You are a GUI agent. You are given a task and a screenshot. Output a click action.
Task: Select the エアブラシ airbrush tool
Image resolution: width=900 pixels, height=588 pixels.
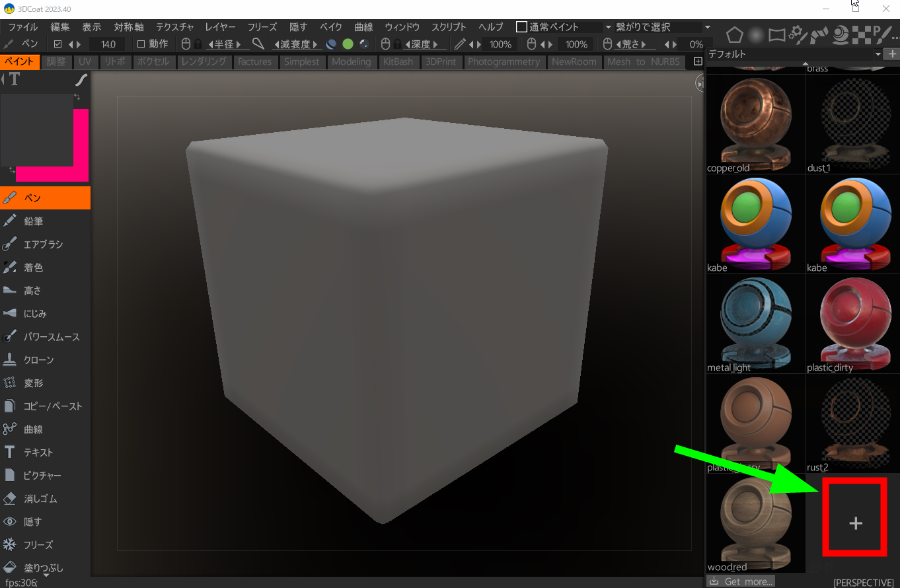[43, 244]
